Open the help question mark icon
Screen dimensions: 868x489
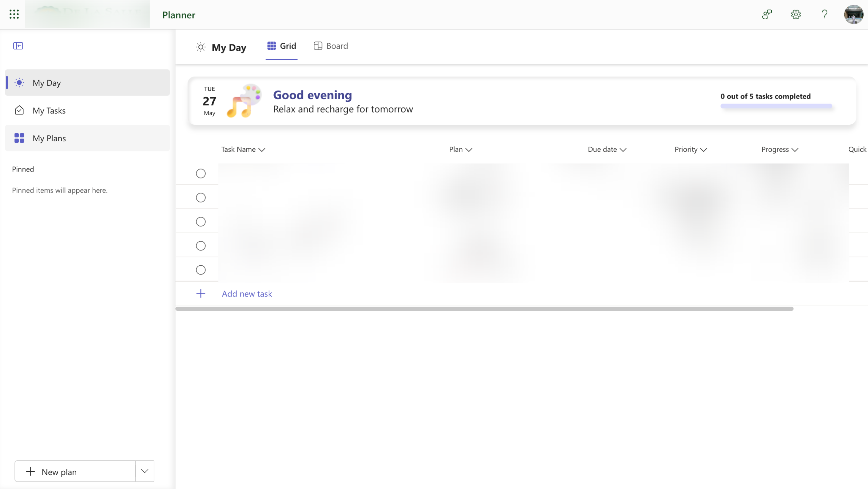825,14
